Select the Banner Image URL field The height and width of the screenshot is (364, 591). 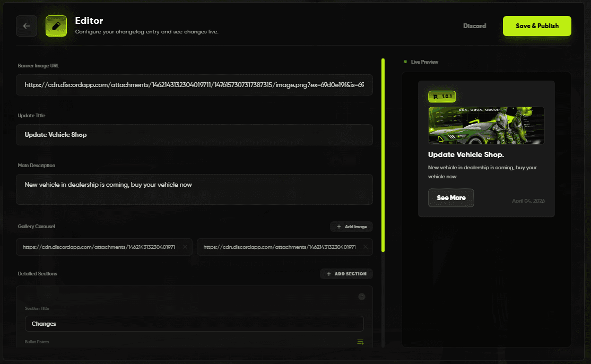point(194,84)
